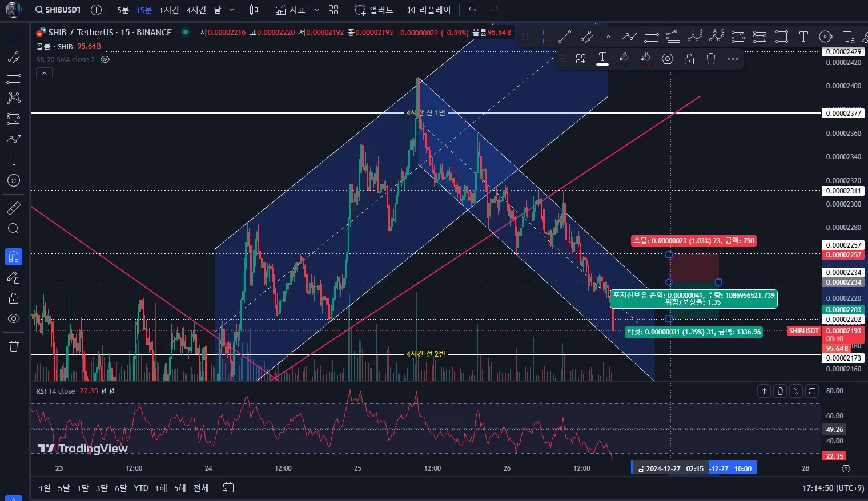Expand the time interval dropdown
The width and height of the screenshot is (868, 501).
[232, 10]
